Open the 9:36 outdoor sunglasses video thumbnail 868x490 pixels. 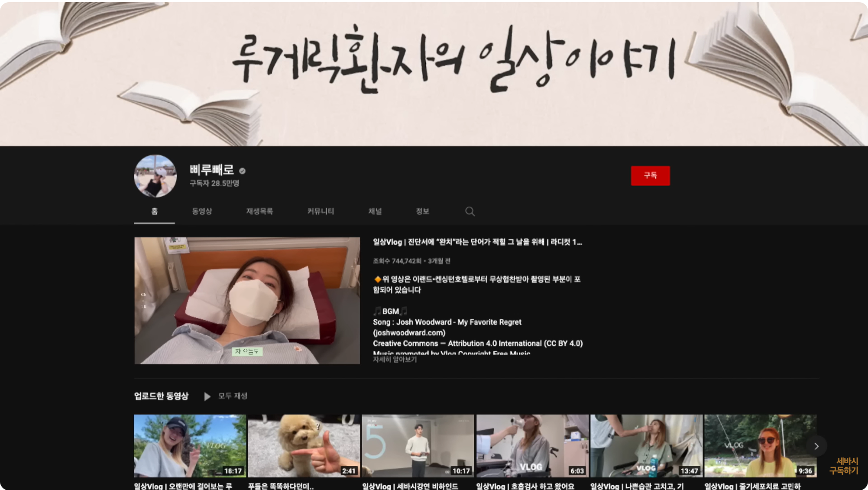(x=760, y=446)
